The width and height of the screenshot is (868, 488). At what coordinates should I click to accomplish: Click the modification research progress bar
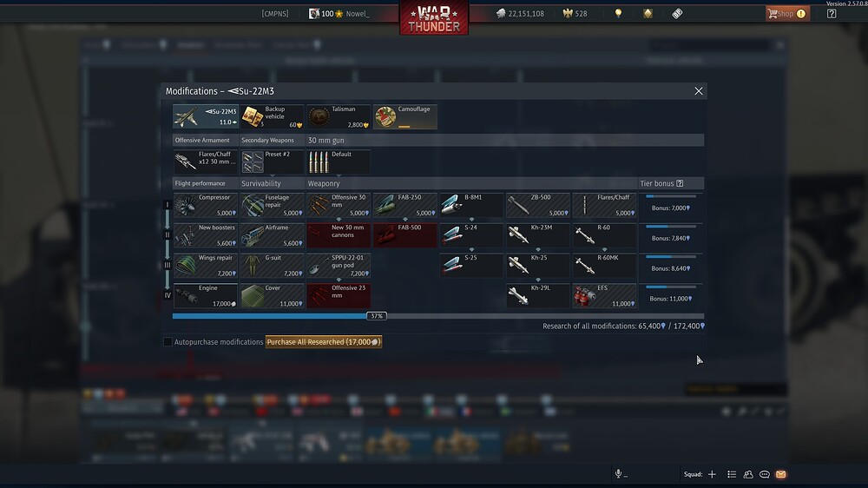pyautogui.click(x=437, y=316)
